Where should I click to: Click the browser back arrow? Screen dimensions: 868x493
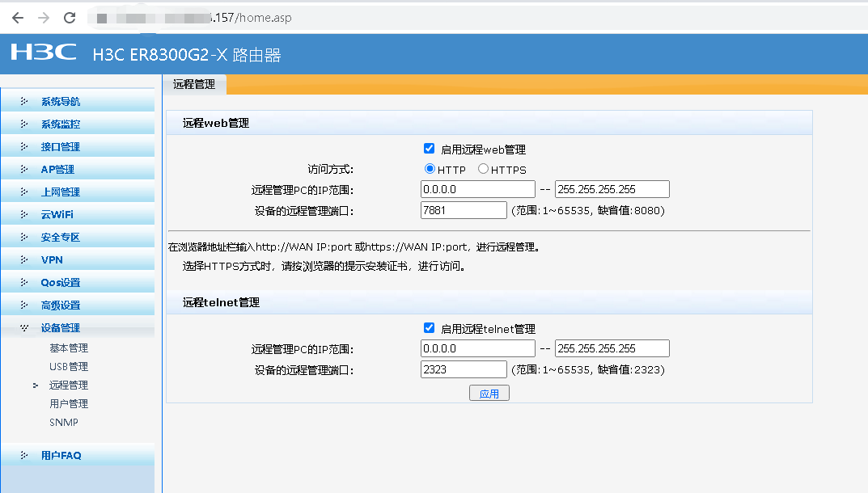point(18,18)
